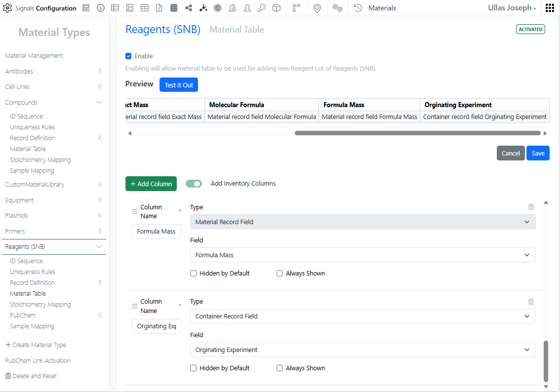560x392 pixels.
Task: Check Hidden by Default for Formula Mass
Action: tap(194, 274)
